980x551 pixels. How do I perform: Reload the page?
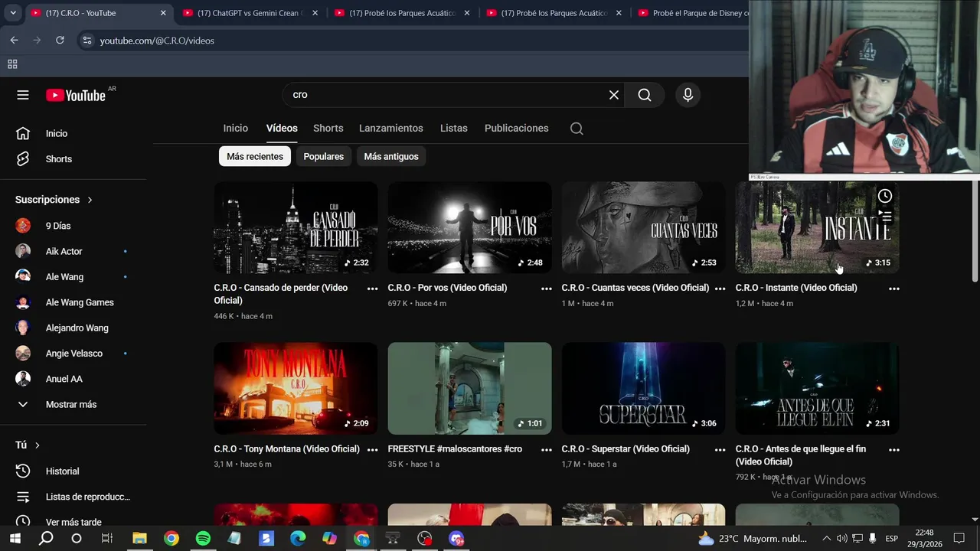pos(60,40)
